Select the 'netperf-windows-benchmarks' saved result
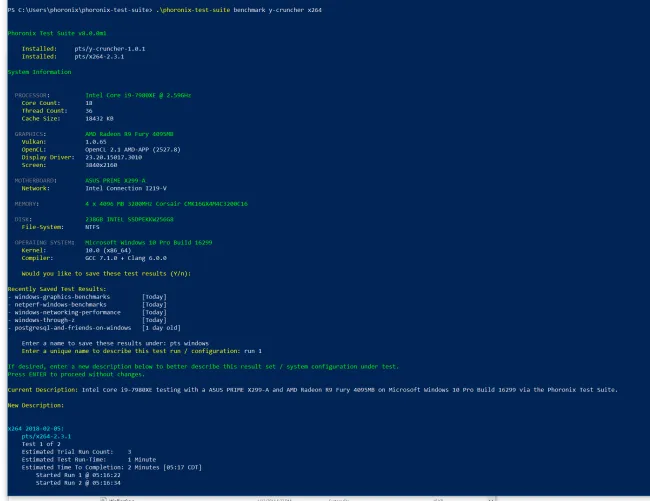Screen dimensions: 650x501 (61, 305)
